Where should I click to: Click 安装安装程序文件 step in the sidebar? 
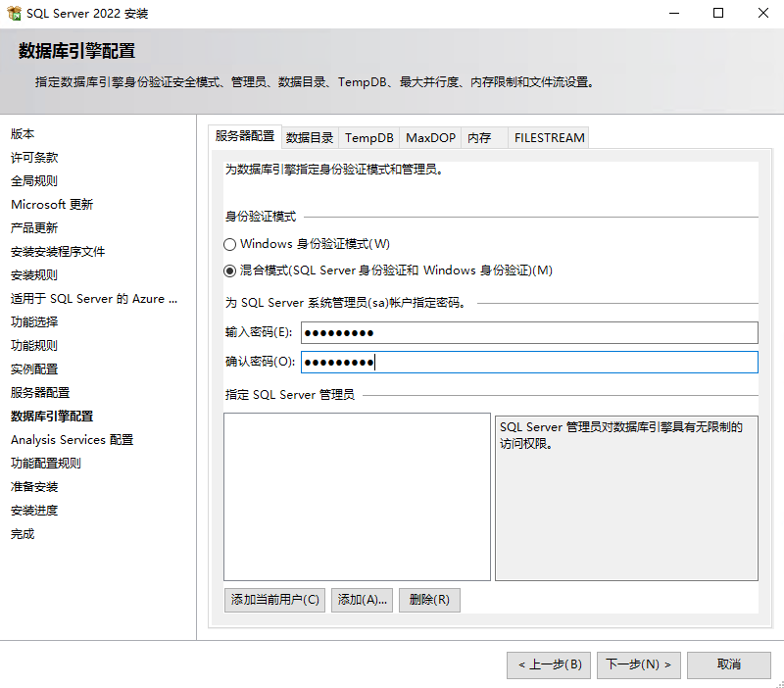58,252
